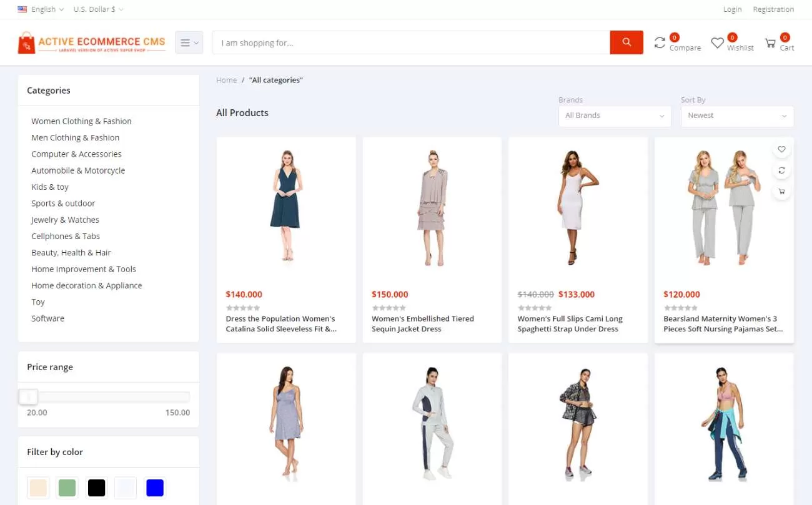The width and height of the screenshot is (812, 505).
Task: Select Home decoration & Appliance category
Action: 87,285
